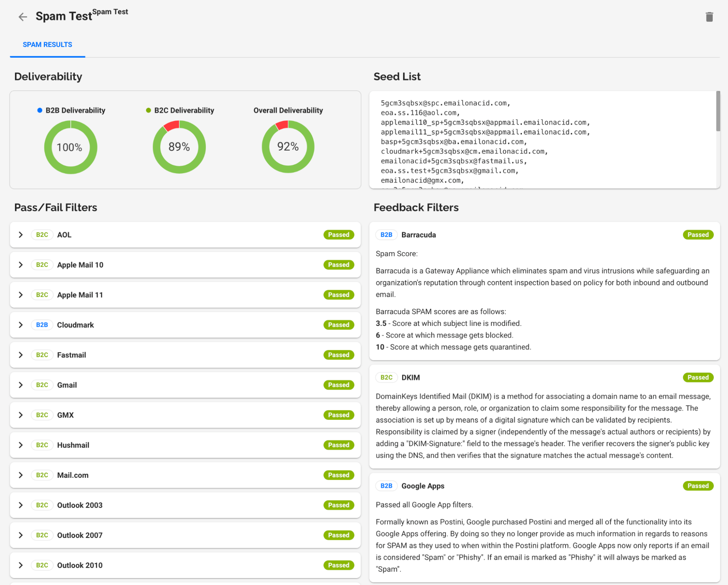
Task: Click the B2C badge next to DKIM
Action: pos(386,377)
